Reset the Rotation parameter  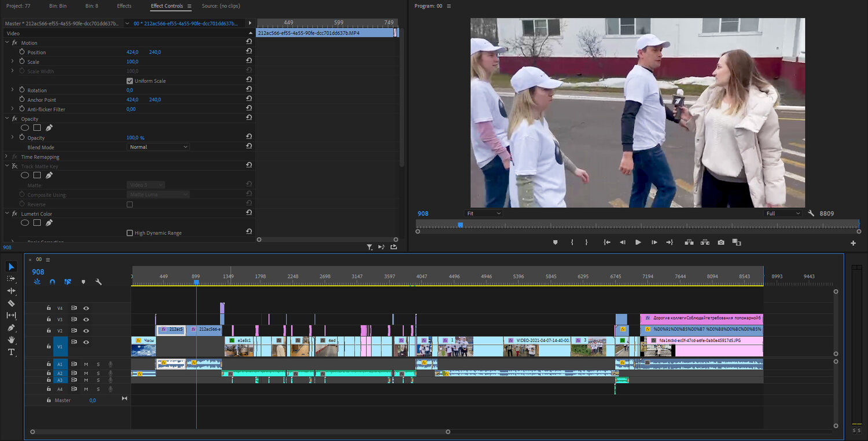coord(249,90)
